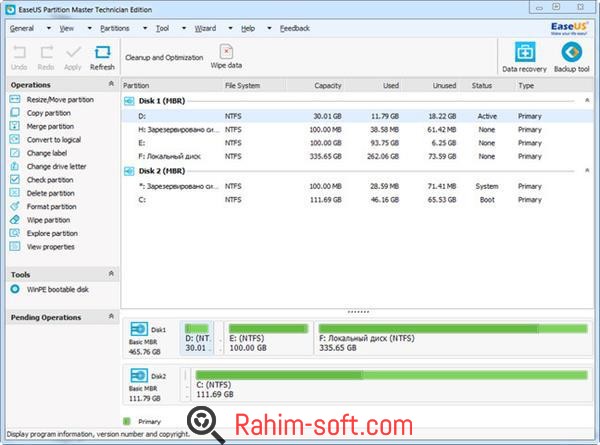
Task: Click the Capacity column header
Action: point(327,86)
